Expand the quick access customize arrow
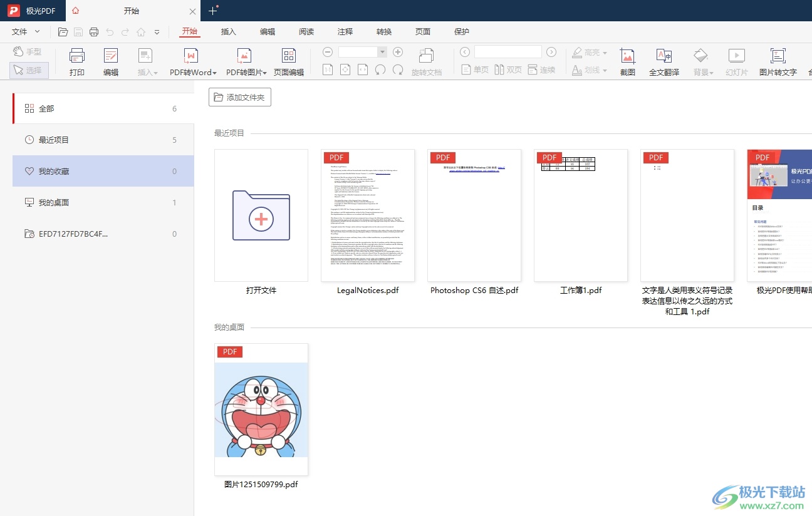The width and height of the screenshot is (812, 516). point(157,32)
